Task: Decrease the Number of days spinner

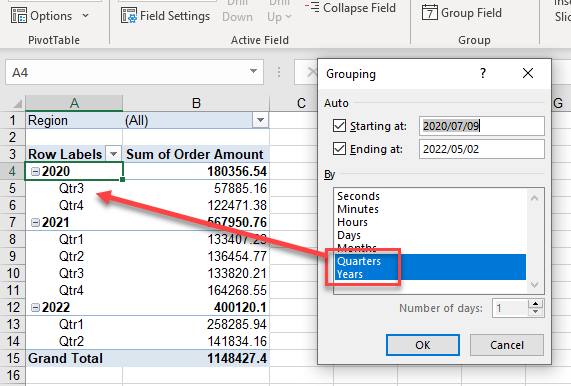Action: click(x=535, y=312)
